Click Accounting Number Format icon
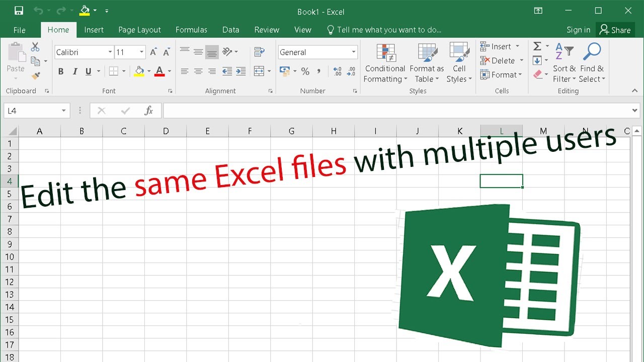Viewport: 644px width, 362px height. tap(285, 71)
